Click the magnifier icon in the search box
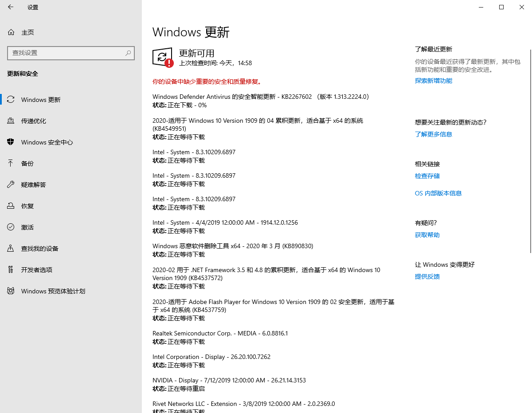The height and width of the screenshot is (413, 532). coord(128,53)
